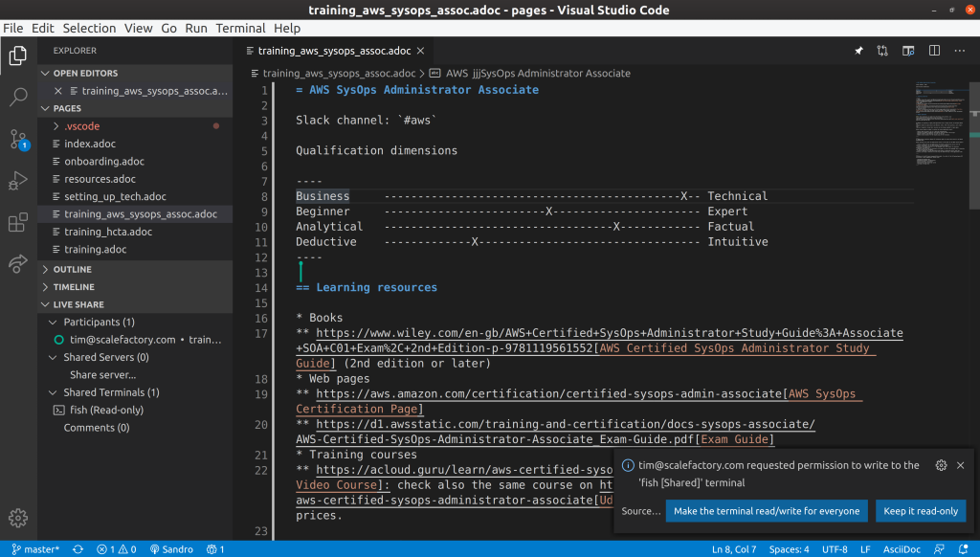Close the training_aws_sysops_assoc.adoc editor tab

click(421, 51)
